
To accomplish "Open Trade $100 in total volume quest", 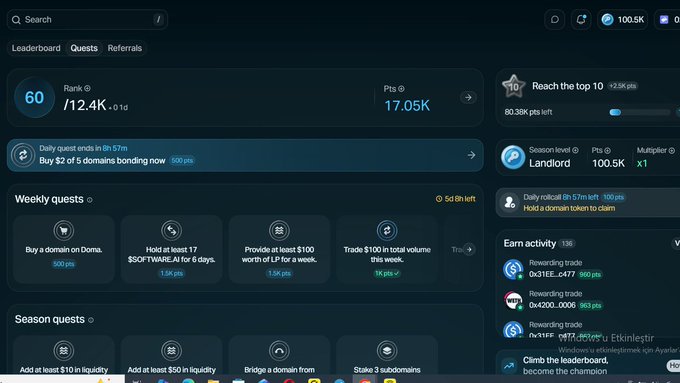I will coord(387,249).
